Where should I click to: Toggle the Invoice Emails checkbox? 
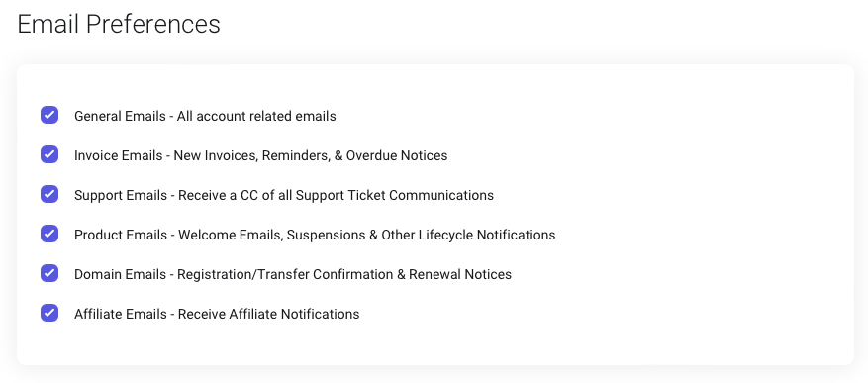(49, 154)
